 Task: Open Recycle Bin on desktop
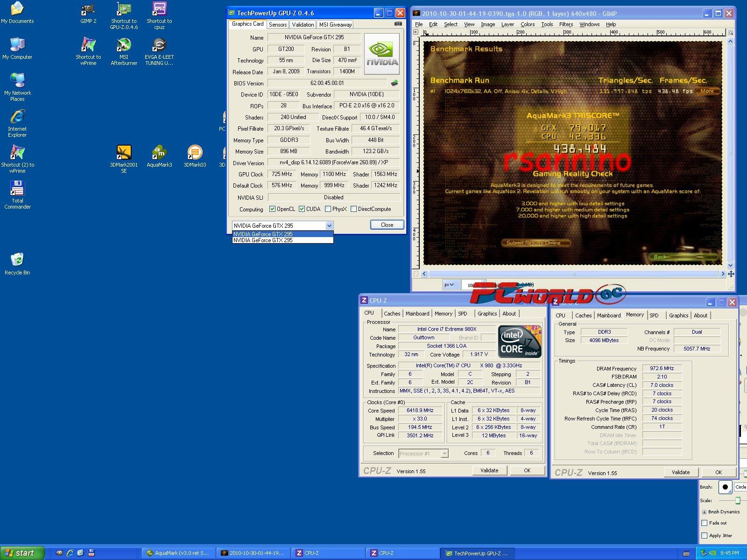17,264
